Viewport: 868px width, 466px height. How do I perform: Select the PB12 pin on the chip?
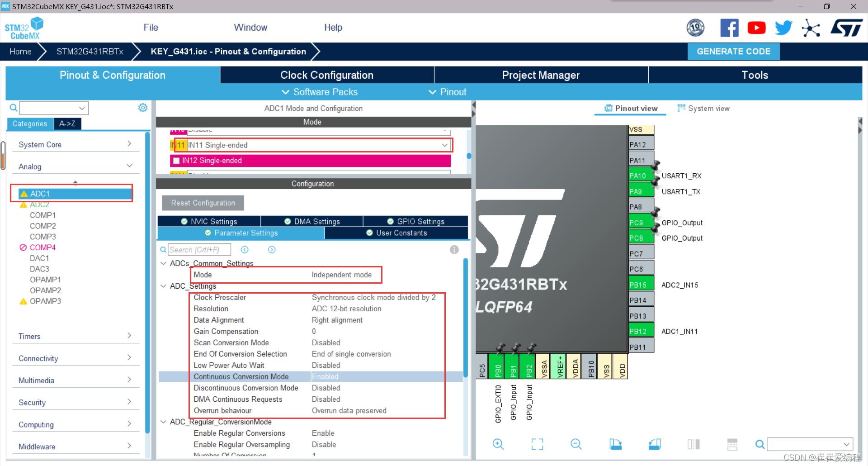click(641, 331)
